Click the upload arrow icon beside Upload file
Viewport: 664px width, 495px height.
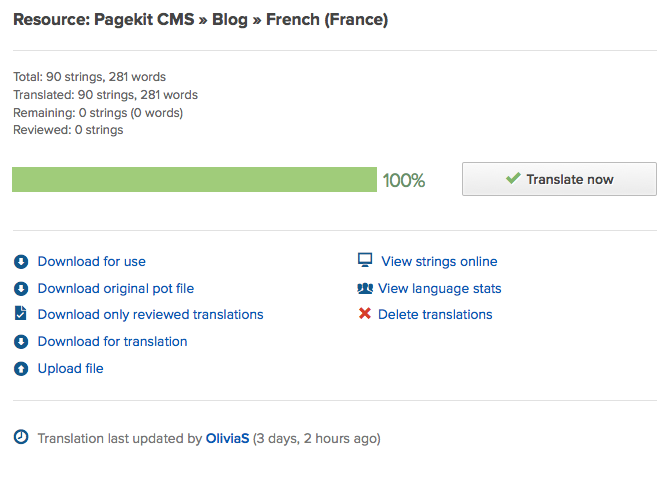(21, 369)
